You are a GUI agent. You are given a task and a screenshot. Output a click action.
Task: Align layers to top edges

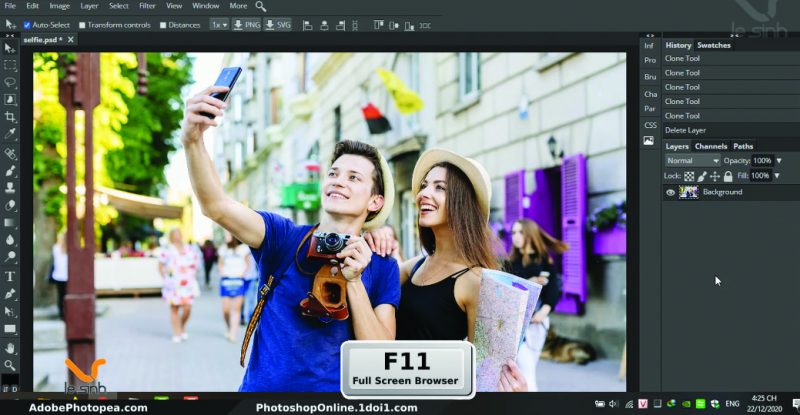tap(378, 25)
